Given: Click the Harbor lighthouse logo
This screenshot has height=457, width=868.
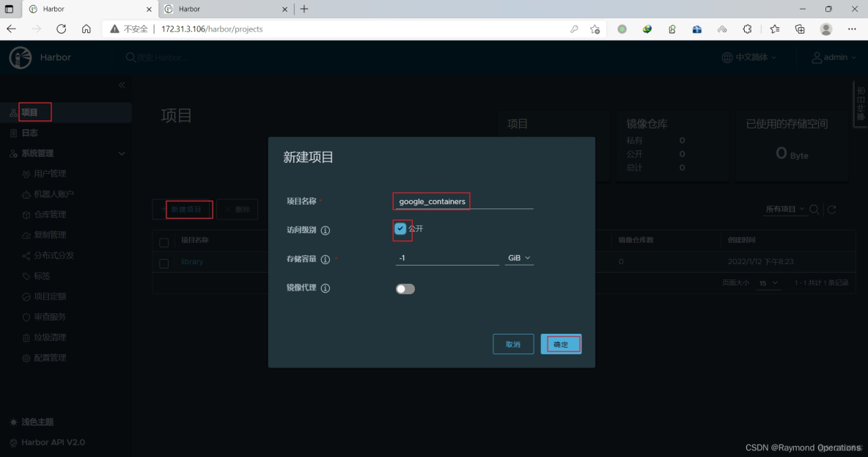Looking at the screenshot, I should click(x=21, y=58).
